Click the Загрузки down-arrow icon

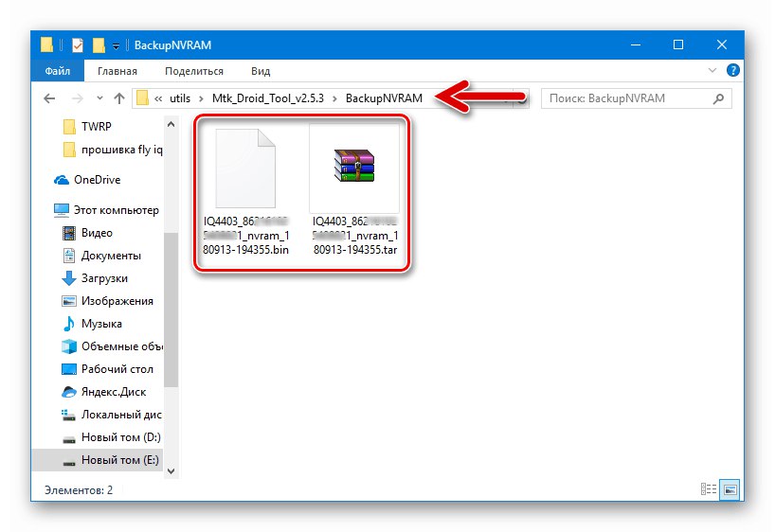tap(69, 278)
